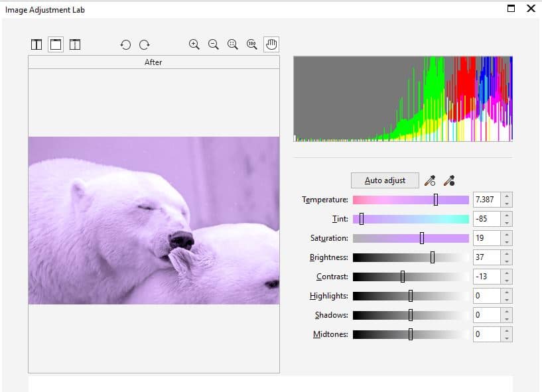Set preview zoom to 100%
The image size is (542, 392).
[252, 44]
